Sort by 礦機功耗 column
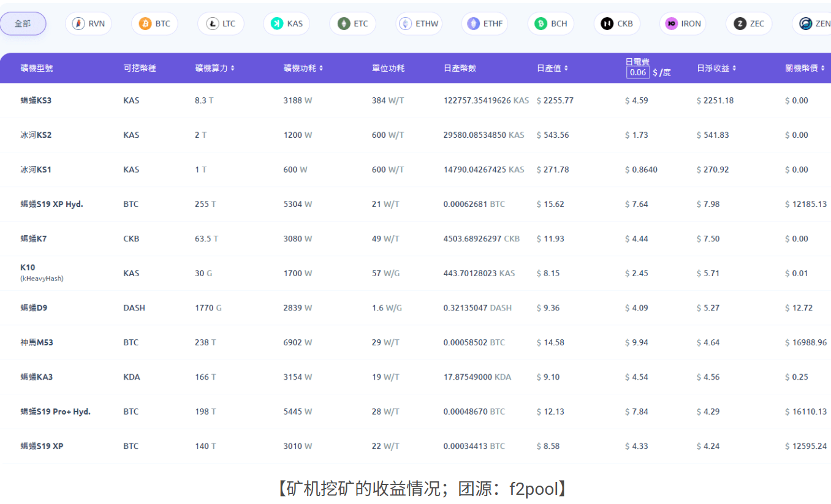831x504 pixels. point(303,68)
